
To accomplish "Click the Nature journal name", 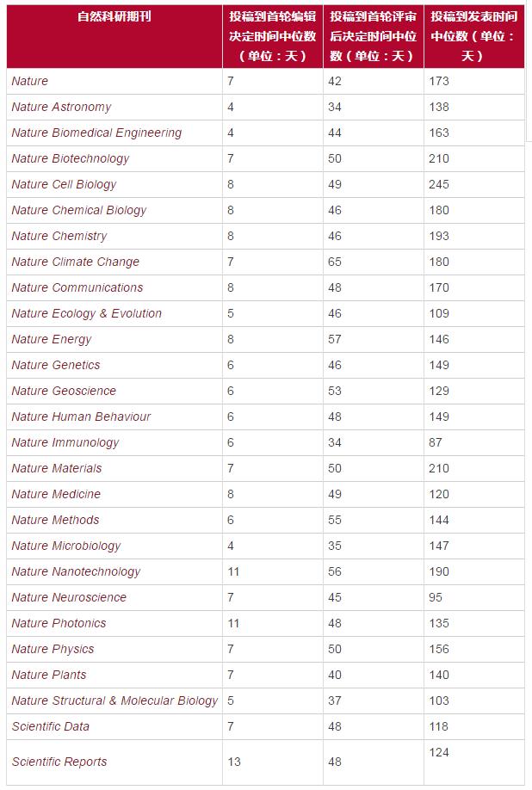I will tap(30, 81).
